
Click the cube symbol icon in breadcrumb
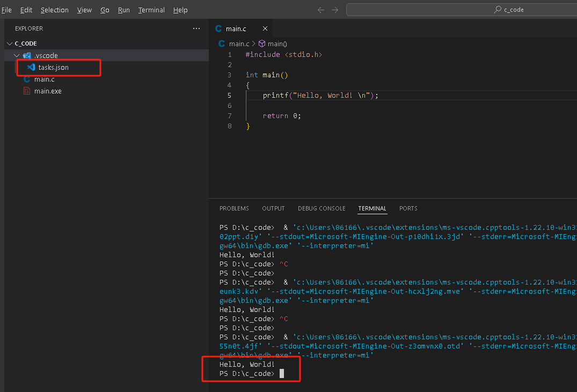click(x=262, y=44)
